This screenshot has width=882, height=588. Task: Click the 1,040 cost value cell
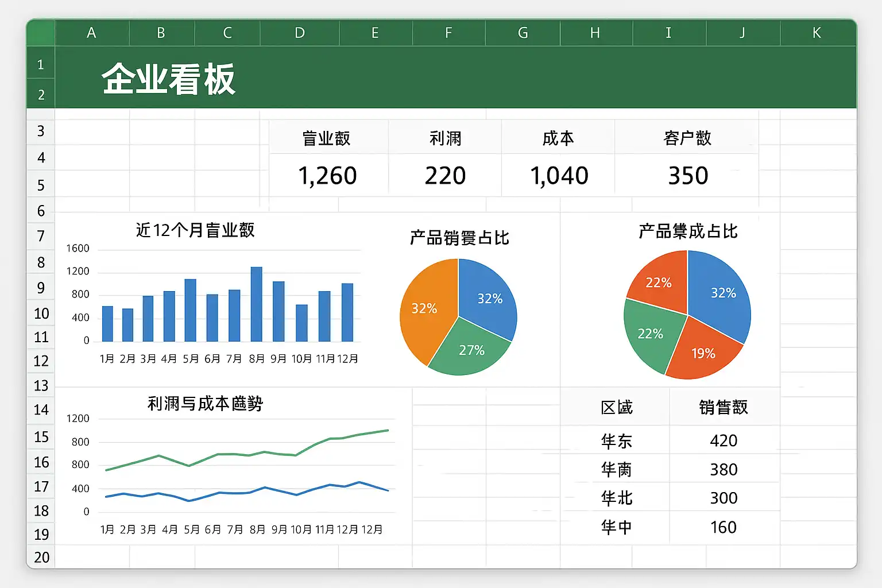click(x=559, y=176)
